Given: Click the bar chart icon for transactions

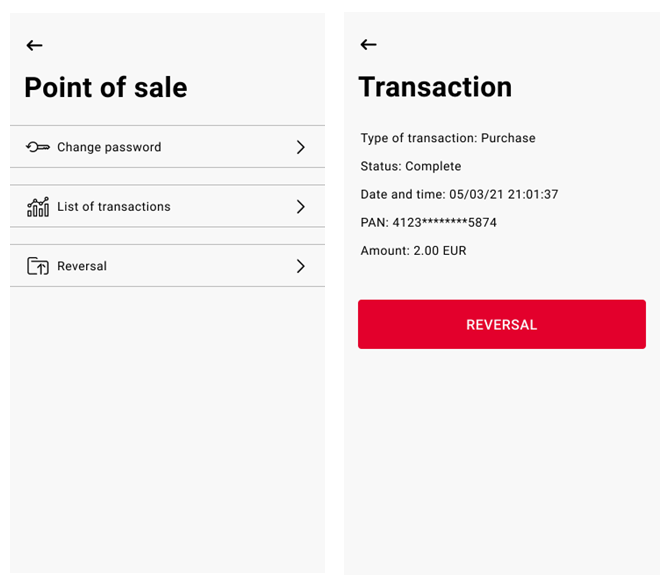Looking at the screenshot, I should (x=38, y=207).
